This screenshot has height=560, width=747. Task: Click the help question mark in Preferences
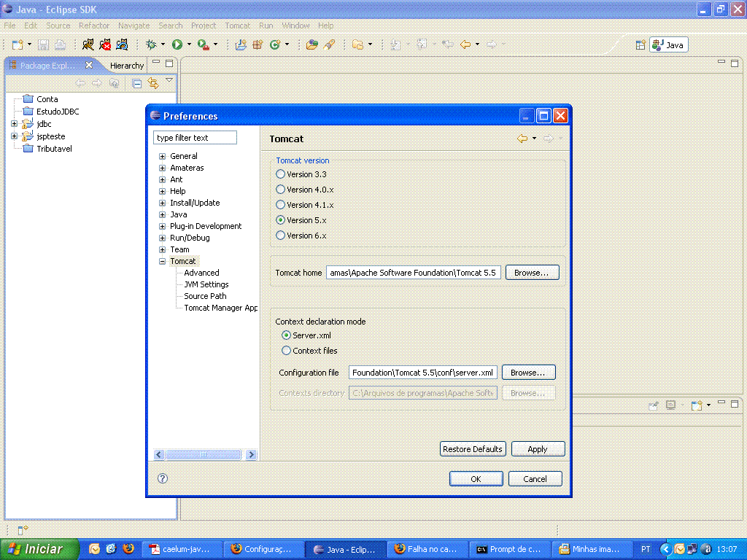click(163, 478)
